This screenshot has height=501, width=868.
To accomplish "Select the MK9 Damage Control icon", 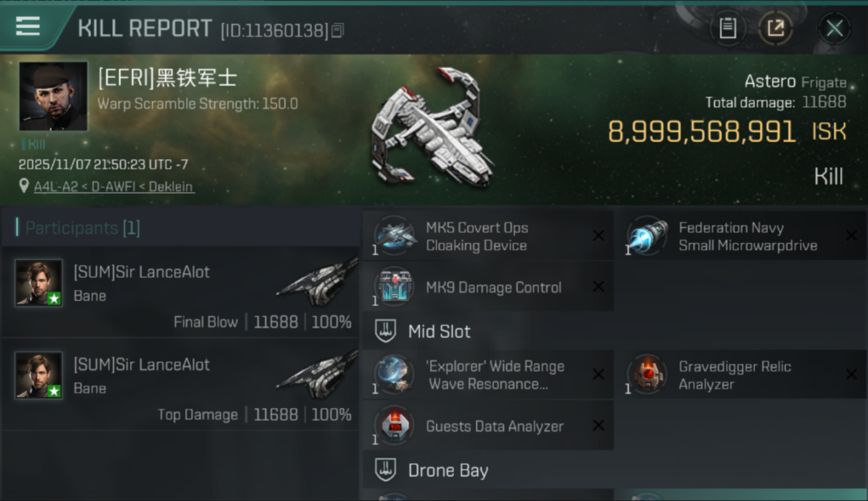I will point(395,287).
